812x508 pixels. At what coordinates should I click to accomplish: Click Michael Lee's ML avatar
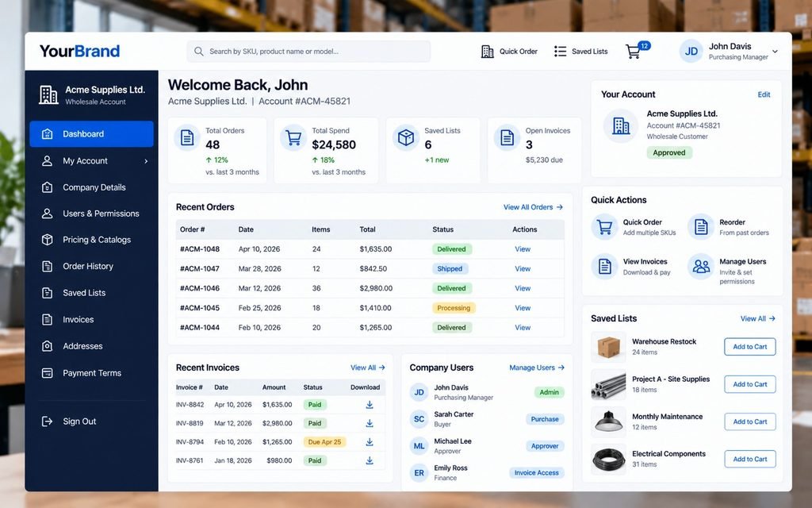(x=419, y=446)
